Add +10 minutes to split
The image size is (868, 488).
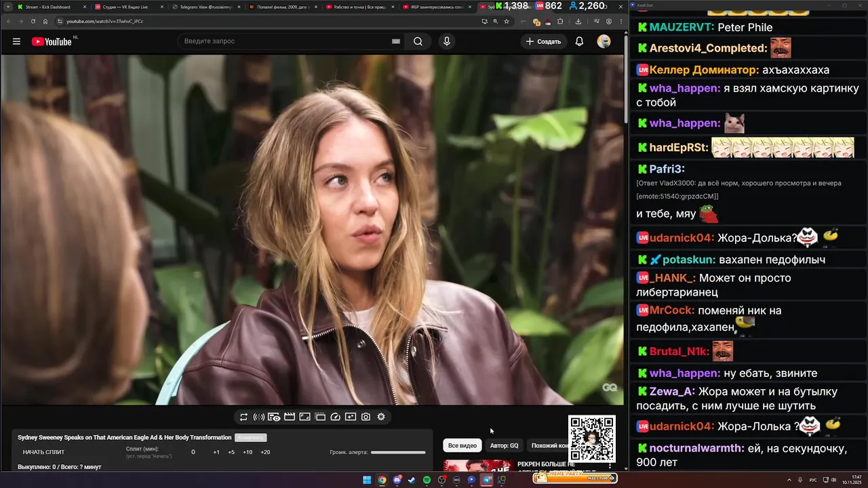248,452
